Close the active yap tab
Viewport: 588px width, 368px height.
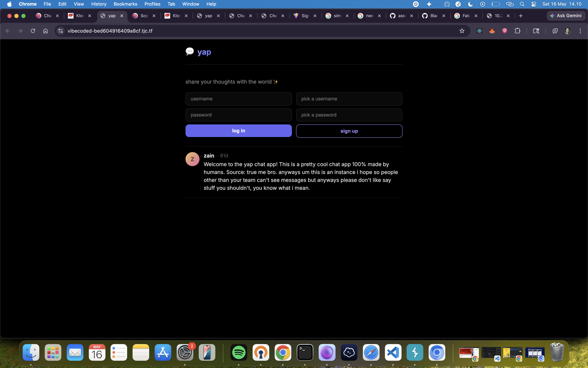coord(122,16)
